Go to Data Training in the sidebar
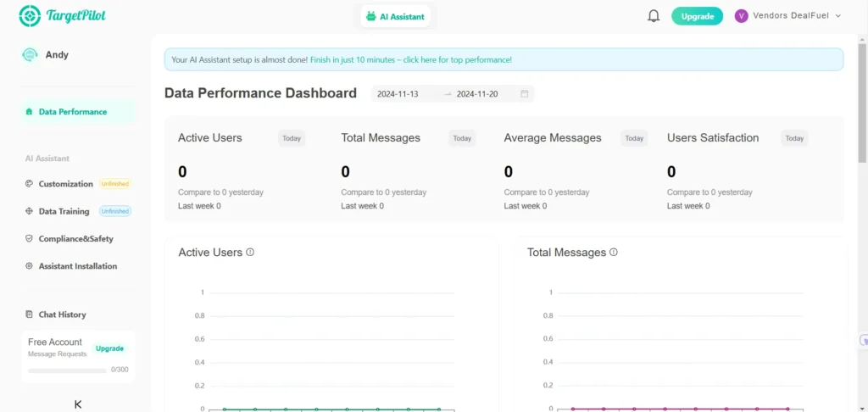The height and width of the screenshot is (412, 868). tap(64, 212)
